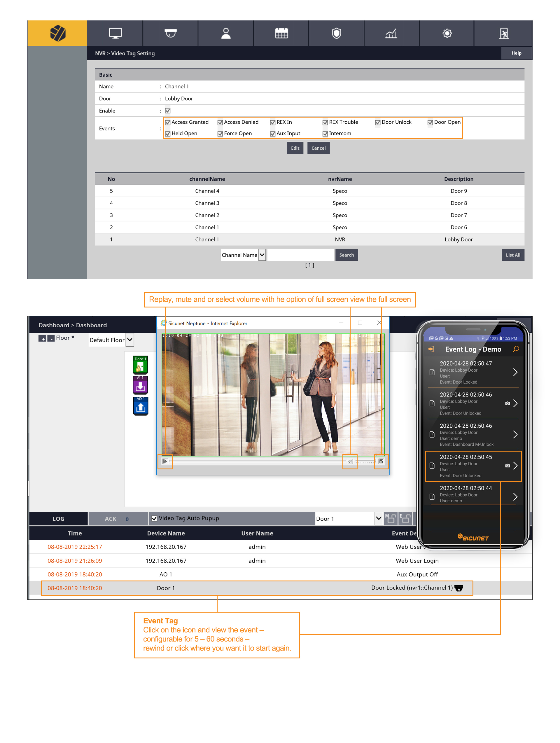This screenshot has width=560, height=743.
Task: Expand the Dashboard M-Unlock phone event
Action: [515, 435]
